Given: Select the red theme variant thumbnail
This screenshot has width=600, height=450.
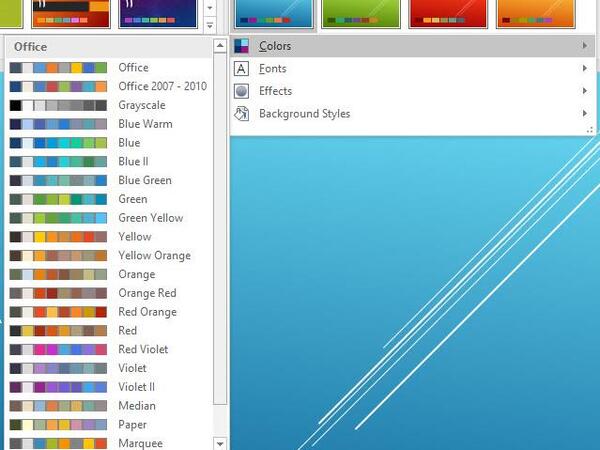Looking at the screenshot, I should pyautogui.click(x=448, y=14).
